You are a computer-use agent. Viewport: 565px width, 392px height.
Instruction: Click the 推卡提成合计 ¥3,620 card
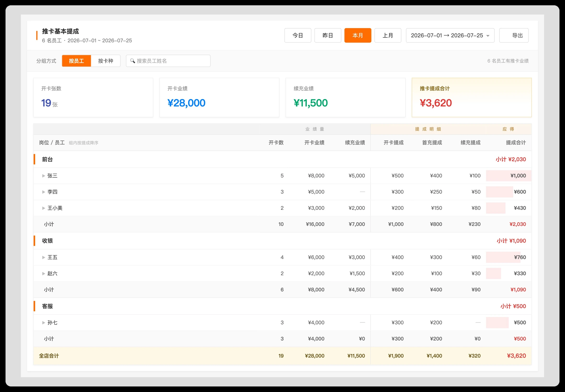pos(472,97)
